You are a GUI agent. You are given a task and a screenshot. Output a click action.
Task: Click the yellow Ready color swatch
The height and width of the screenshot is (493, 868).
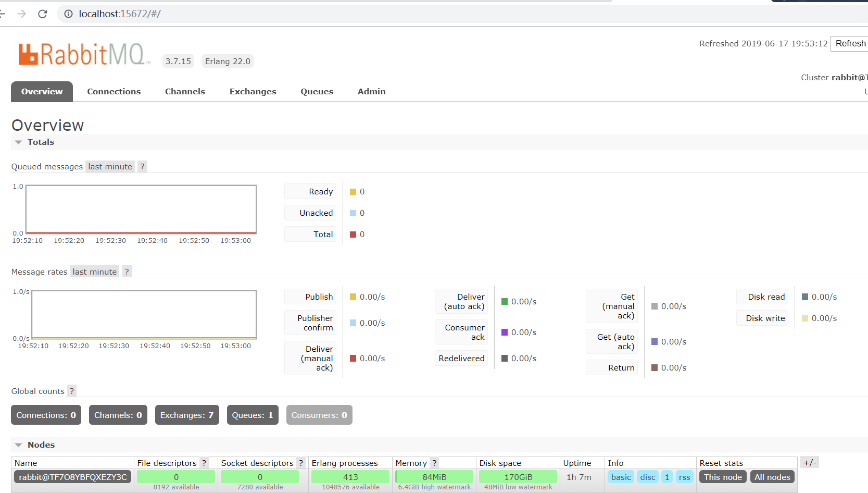[x=353, y=192]
